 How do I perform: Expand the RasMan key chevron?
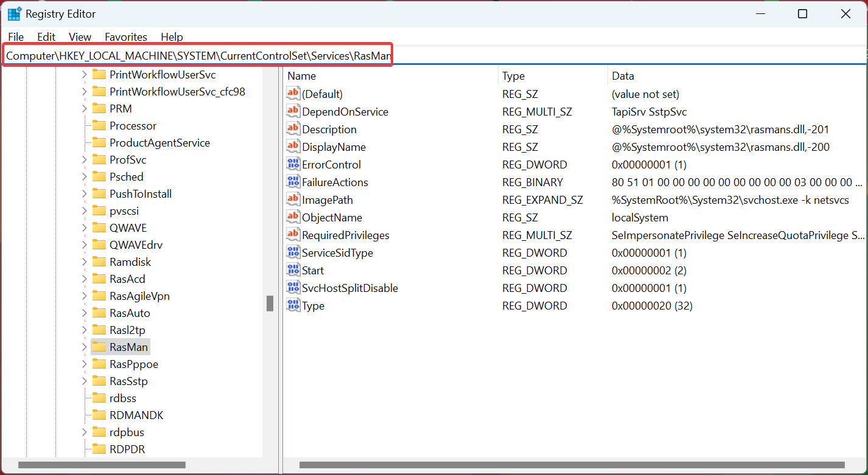point(85,347)
